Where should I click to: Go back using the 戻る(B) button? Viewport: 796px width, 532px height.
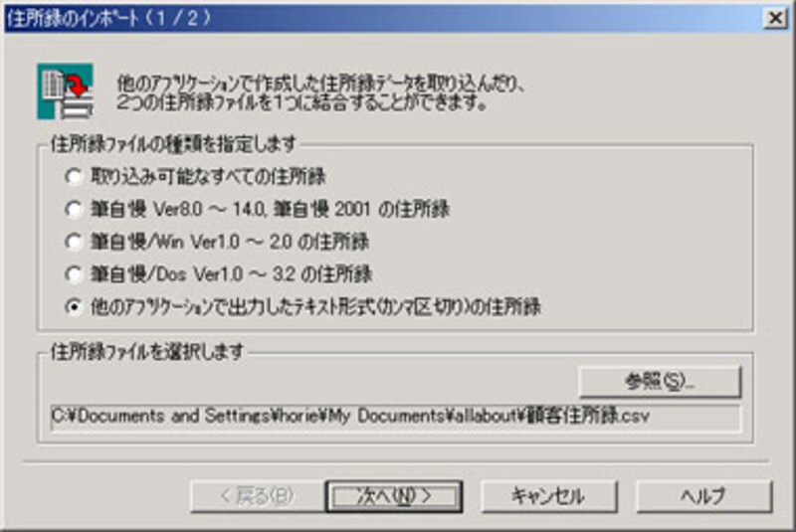tap(258, 496)
